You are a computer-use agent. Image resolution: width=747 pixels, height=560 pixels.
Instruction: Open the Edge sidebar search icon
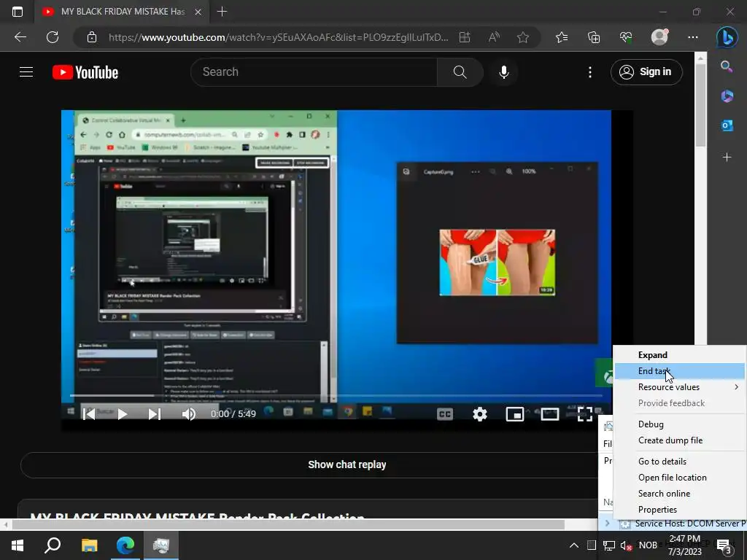727,66
